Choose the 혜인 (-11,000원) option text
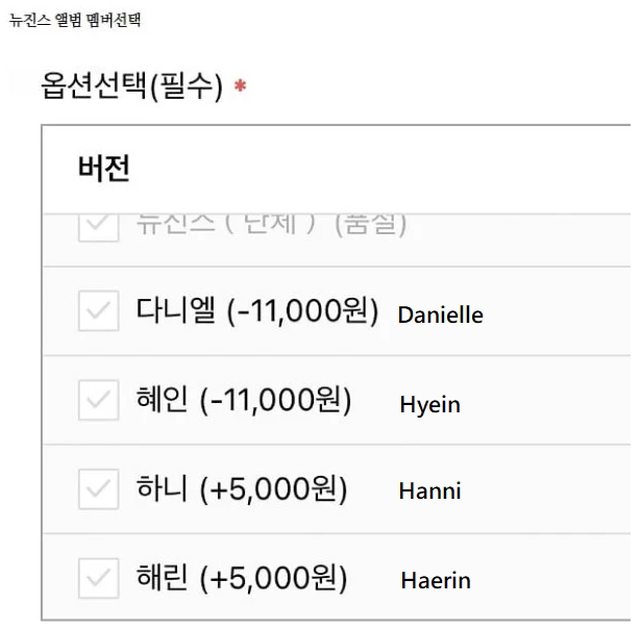This screenshot has height=630, width=641. pos(243,401)
